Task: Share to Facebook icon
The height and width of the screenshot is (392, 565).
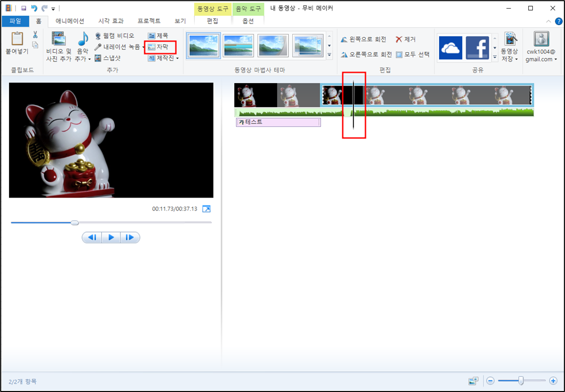Action: point(477,47)
